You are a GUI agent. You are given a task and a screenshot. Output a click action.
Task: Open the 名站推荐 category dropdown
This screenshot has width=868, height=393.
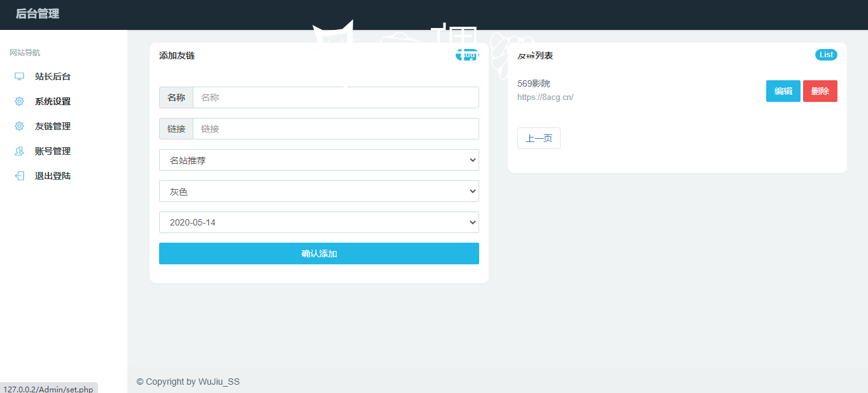[319, 160]
